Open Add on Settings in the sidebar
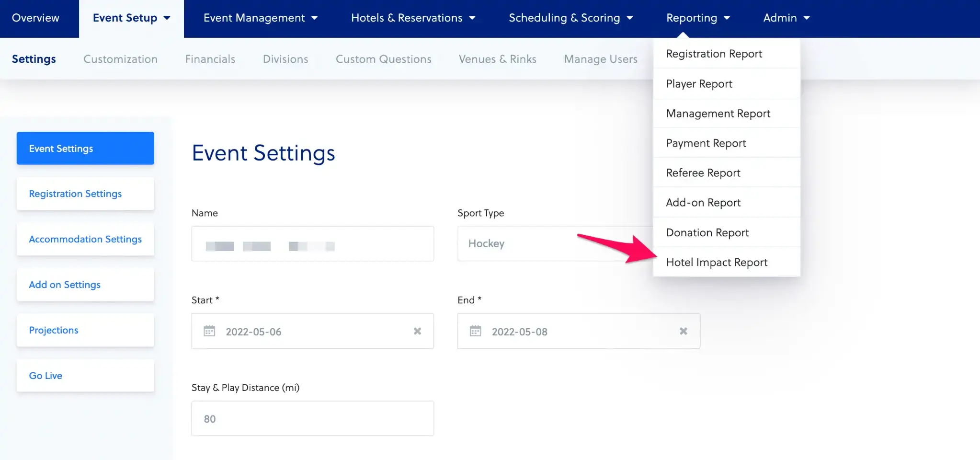Image resolution: width=980 pixels, height=460 pixels. 85,285
